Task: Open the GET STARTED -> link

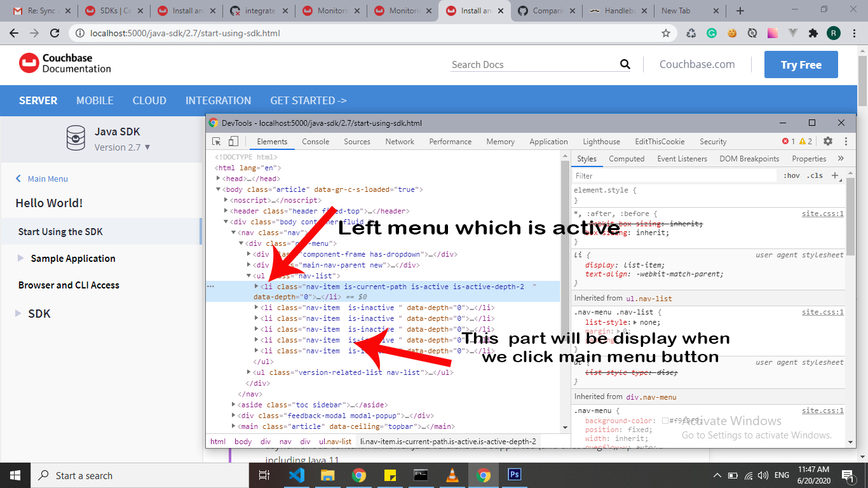Action: [308, 100]
